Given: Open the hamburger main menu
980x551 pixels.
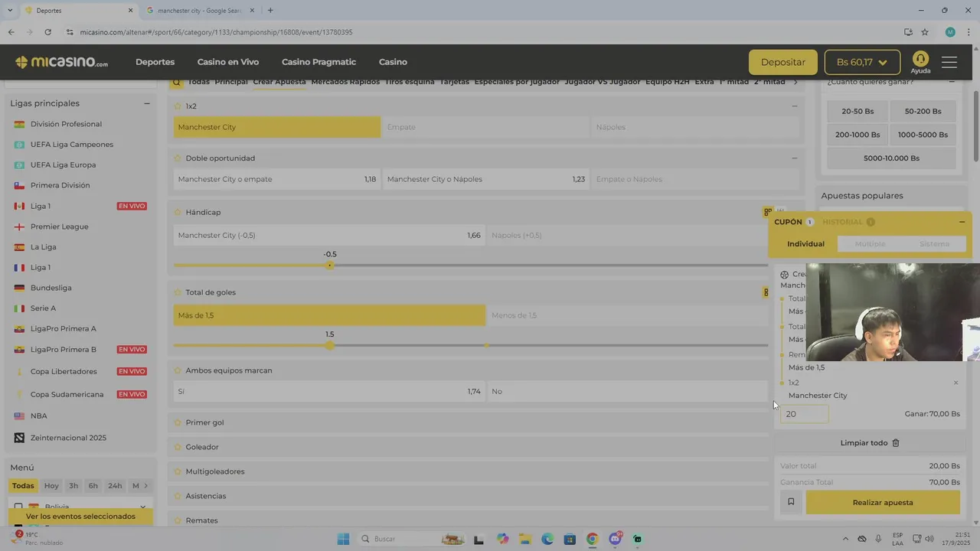Looking at the screenshot, I should tap(949, 62).
